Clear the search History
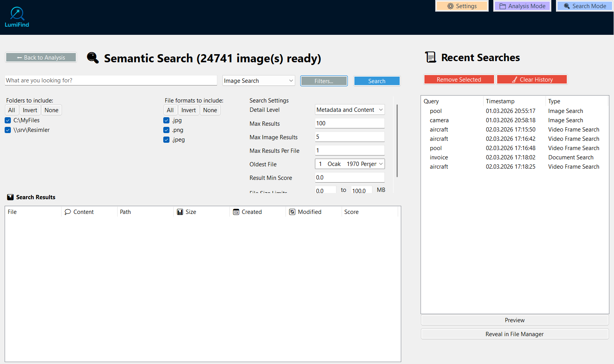614x364 pixels. [532, 80]
